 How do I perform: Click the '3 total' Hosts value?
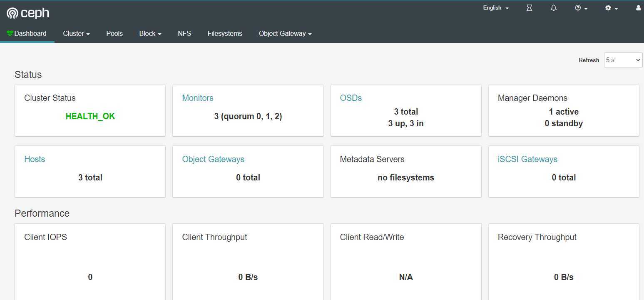point(90,177)
